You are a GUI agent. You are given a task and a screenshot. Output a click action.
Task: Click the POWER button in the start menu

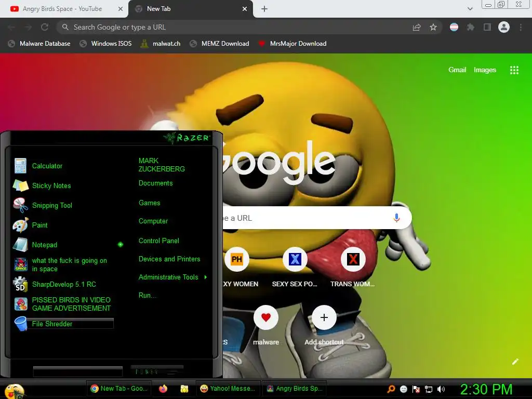pos(157,371)
